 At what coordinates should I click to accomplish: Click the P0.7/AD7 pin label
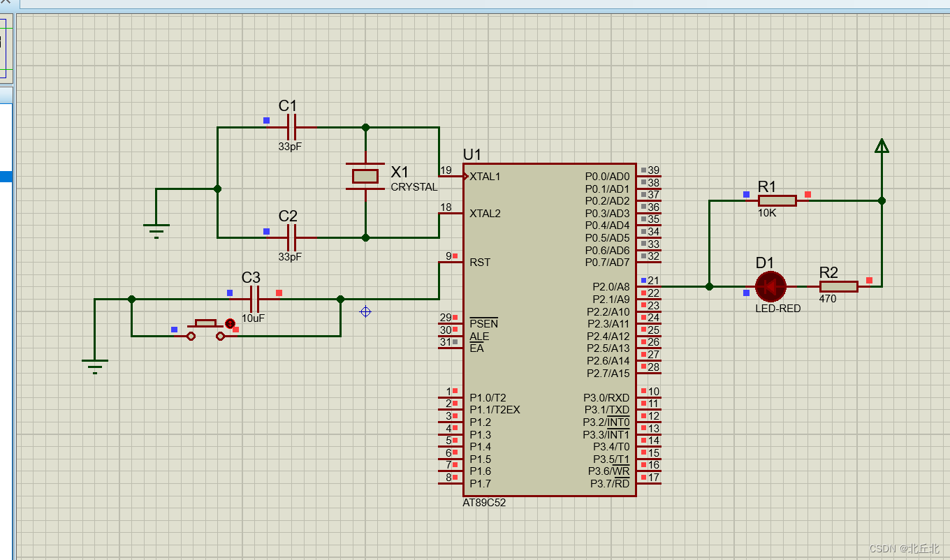pyautogui.click(x=607, y=263)
